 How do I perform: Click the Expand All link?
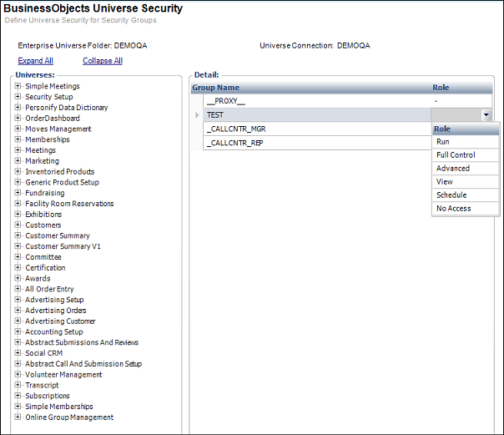coord(35,61)
